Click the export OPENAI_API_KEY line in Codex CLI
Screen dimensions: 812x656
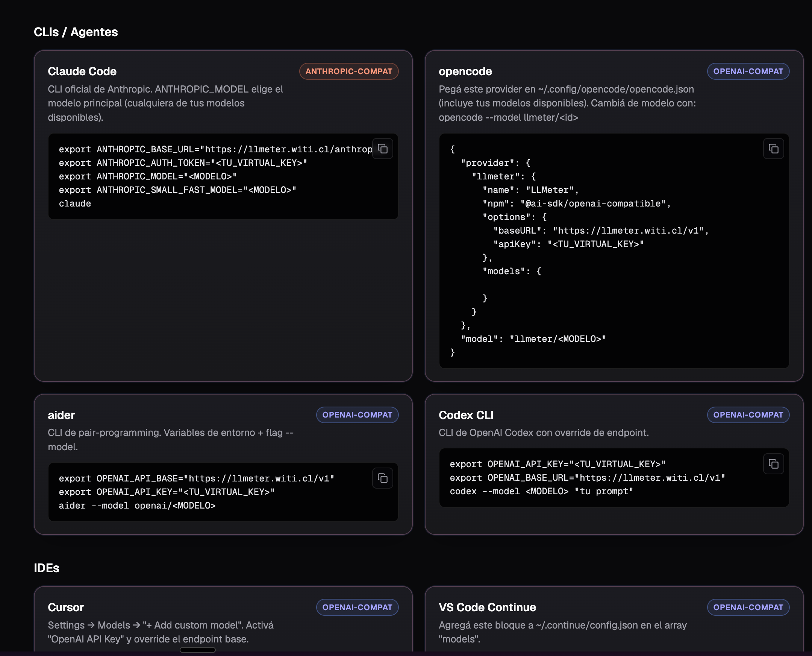tap(557, 464)
